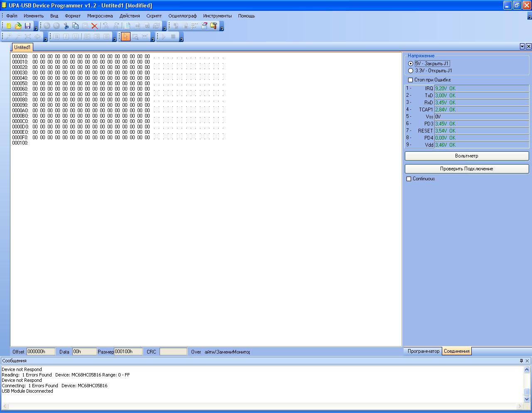This screenshot has width=532, height=413.
Task: Open the Инструменты menu
Action: click(217, 16)
